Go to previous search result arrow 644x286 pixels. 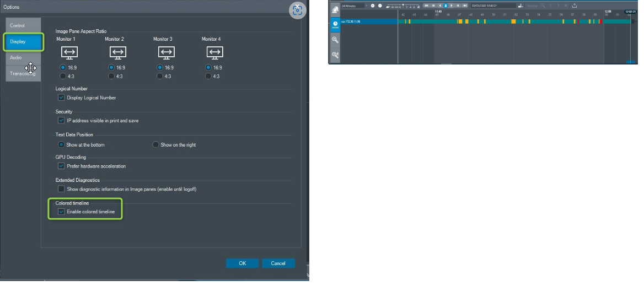551,6
